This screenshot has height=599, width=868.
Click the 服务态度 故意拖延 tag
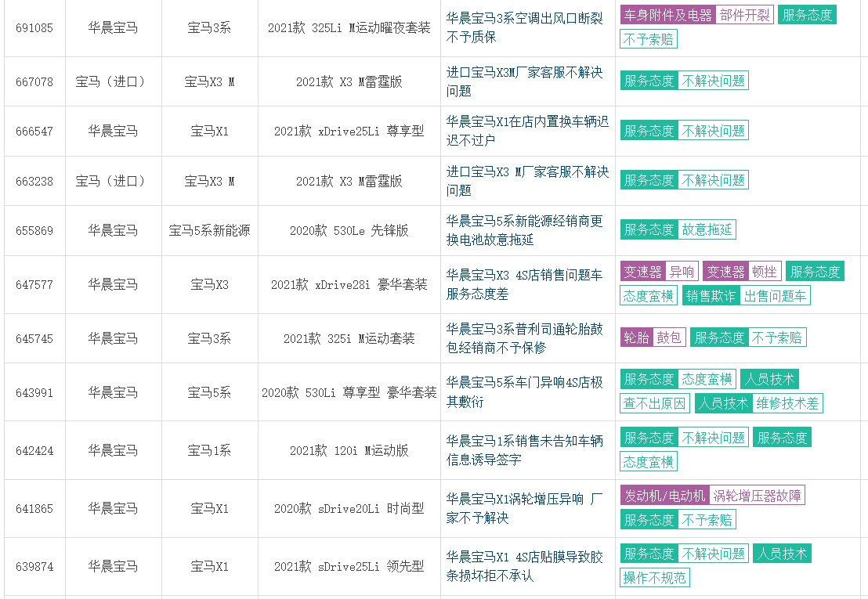tap(678, 229)
